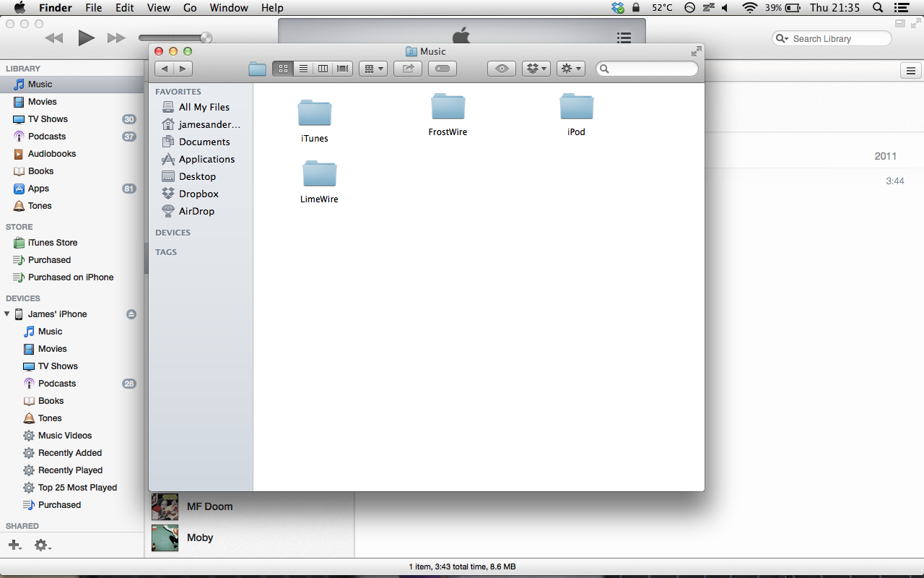This screenshot has height=578, width=924.
Task: Open the iTunes sidebar gear menu
Action: click(x=43, y=545)
